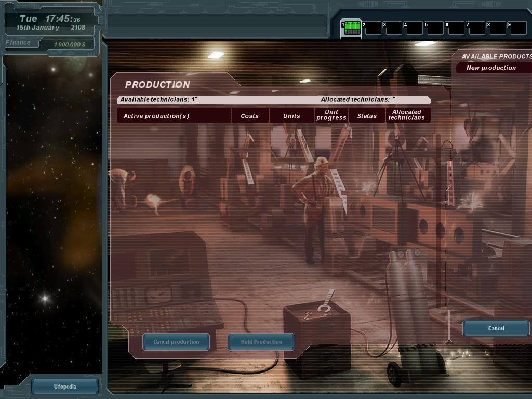
Task: Open the Ufopedia
Action: click(64, 386)
